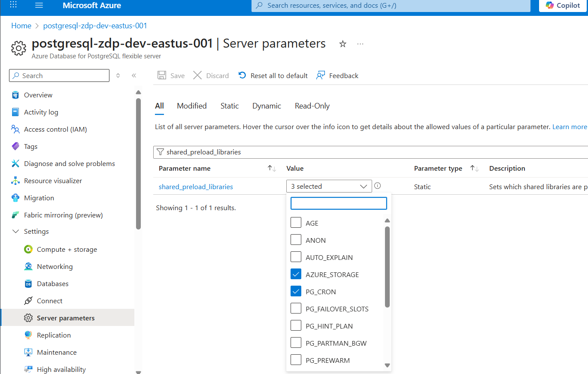Click the Feedback person icon
The width and height of the screenshot is (588, 374).
[321, 75]
